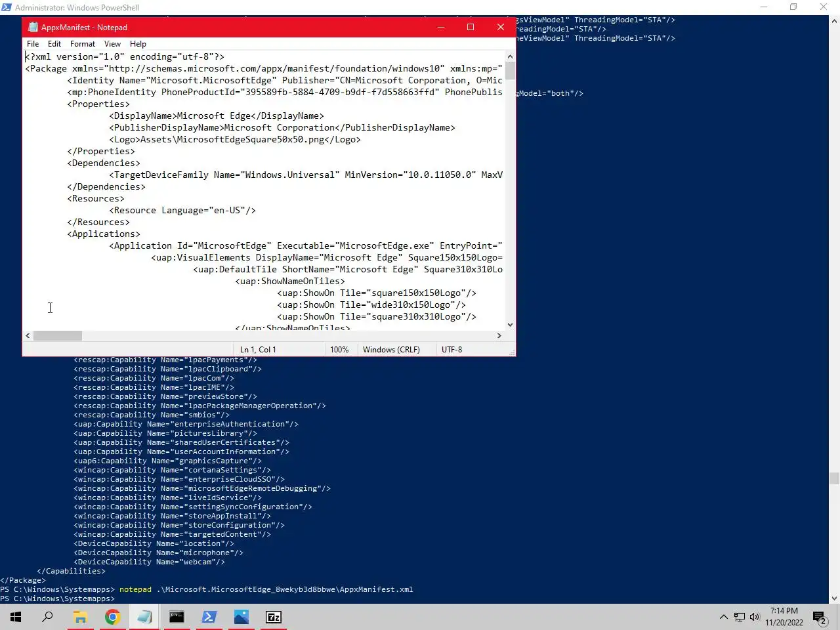This screenshot has height=630, width=840.
Task: Click Notepad horizontal scrollbar left arrow
Action: (28, 335)
